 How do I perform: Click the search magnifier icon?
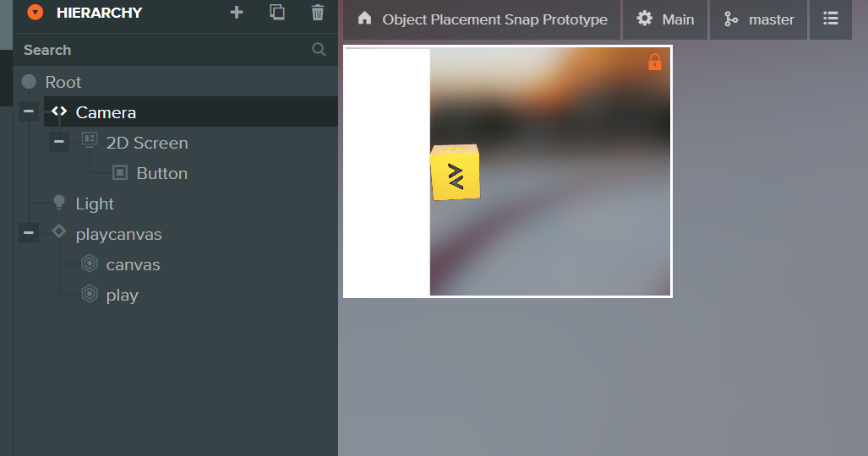coord(319,49)
